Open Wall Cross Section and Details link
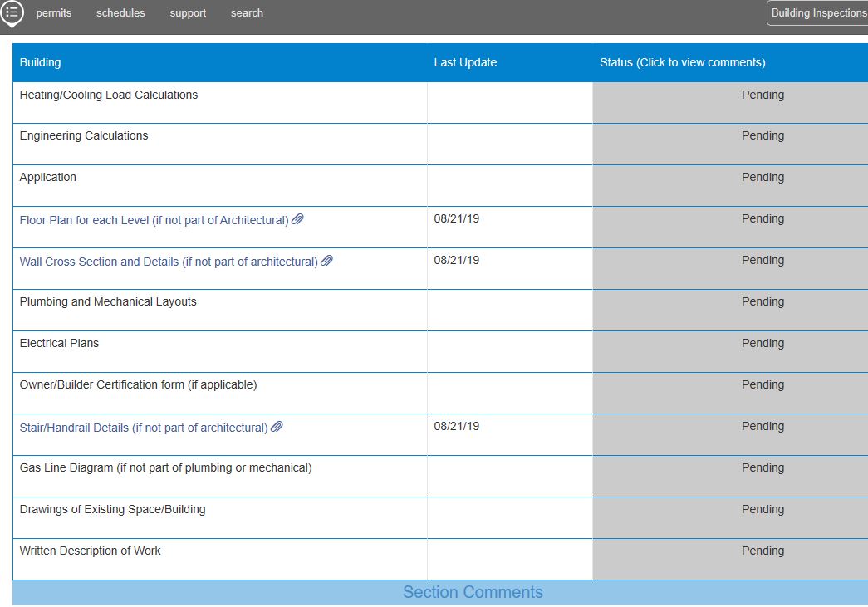Screen dimensions: 868x607 click(x=169, y=262)
